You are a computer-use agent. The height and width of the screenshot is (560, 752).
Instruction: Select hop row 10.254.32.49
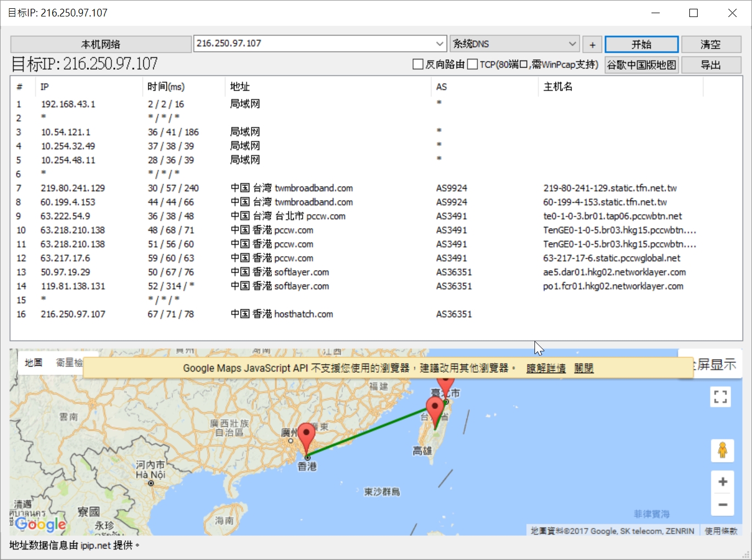[376, 146]
